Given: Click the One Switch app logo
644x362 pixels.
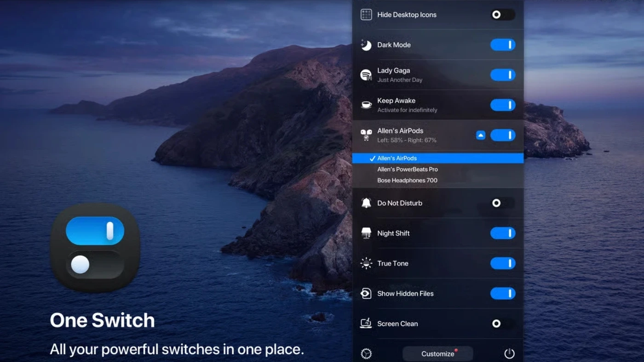Looking at the screenshot, I should (x=95, y=248).
